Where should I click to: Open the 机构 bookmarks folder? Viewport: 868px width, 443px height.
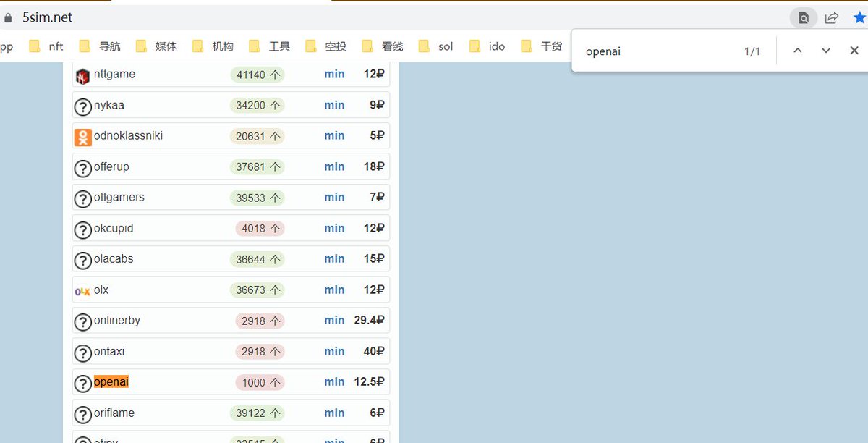click(x=213, y=46)
